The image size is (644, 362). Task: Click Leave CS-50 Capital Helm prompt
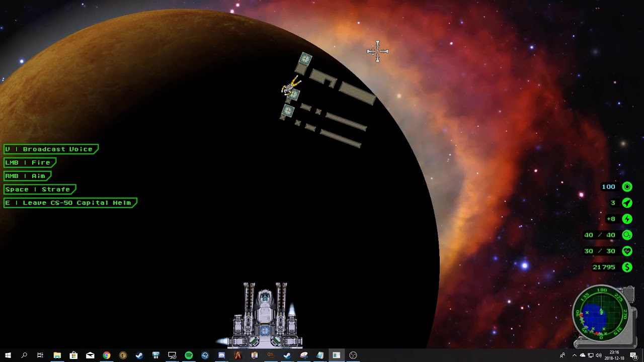coord(70,203)
